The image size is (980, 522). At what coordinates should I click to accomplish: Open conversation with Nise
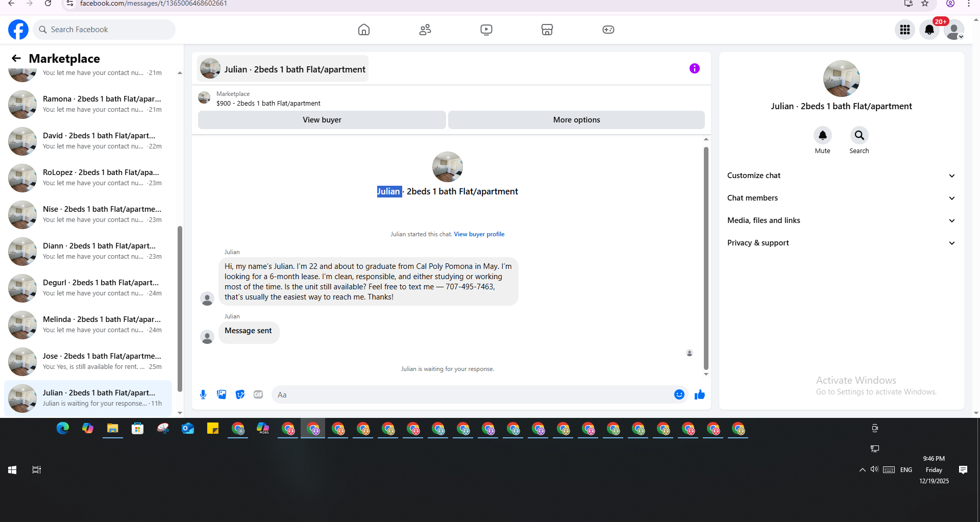click(x=88, y=214)
